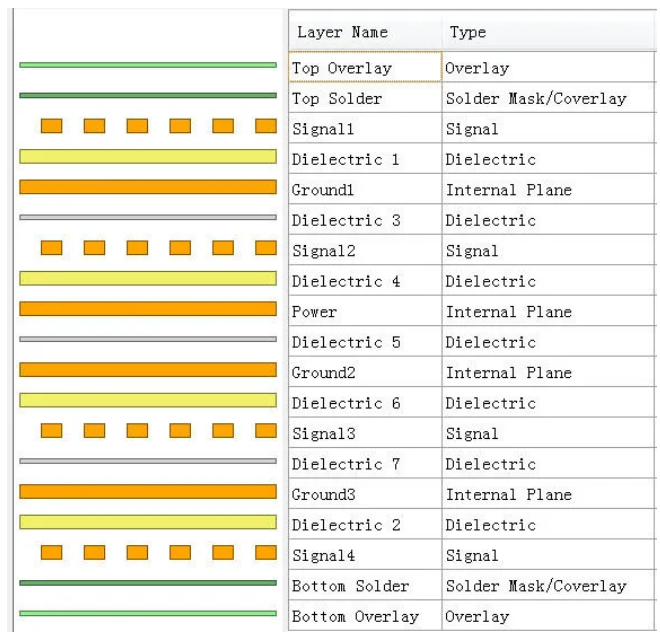Screen dimensions: 660x634
Task: Click the gray Dielectric 5 bar graphic
Action: coord(148,339)
